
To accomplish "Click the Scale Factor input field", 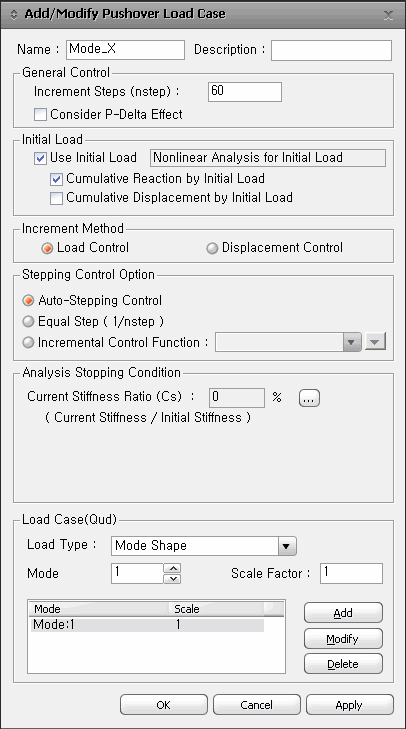I will 352,573.
